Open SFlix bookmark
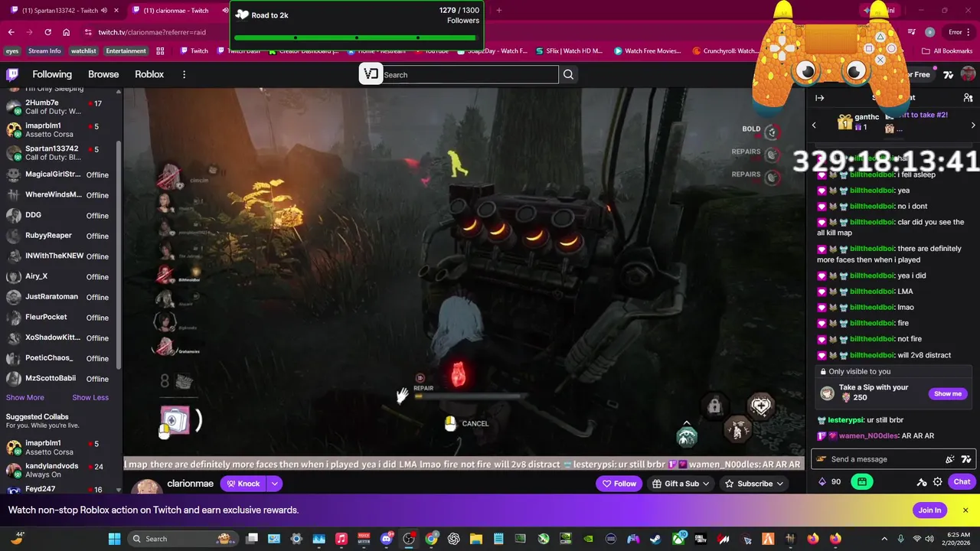This screenshot has height=551, width=980. [568, 51]
